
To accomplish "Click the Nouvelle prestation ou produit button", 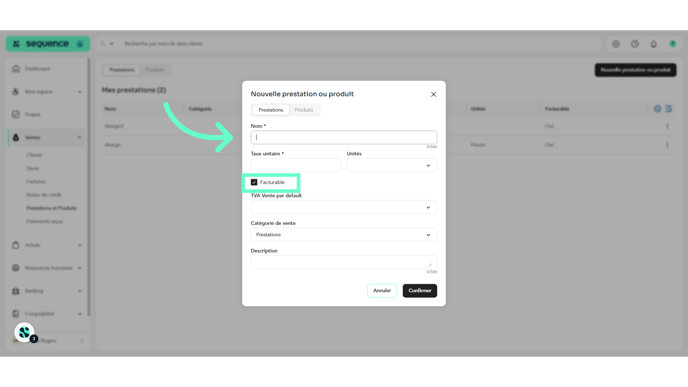I will pos(635,70).
